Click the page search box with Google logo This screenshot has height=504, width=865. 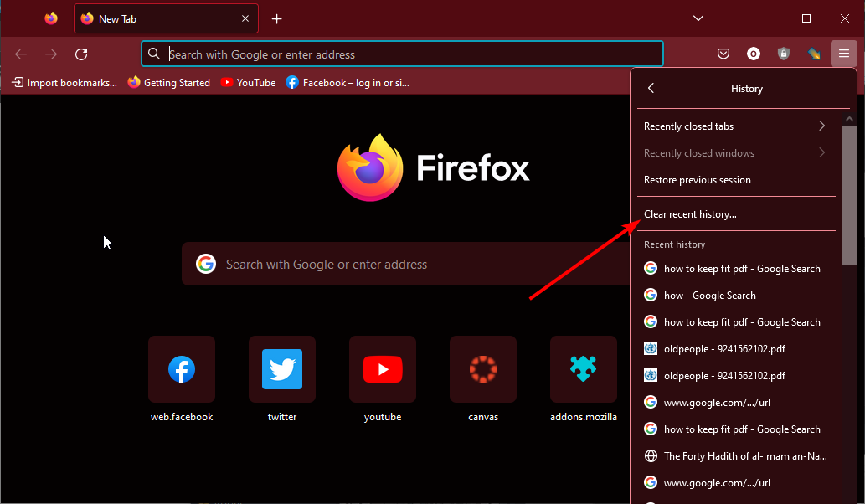(x=406, y=264)
